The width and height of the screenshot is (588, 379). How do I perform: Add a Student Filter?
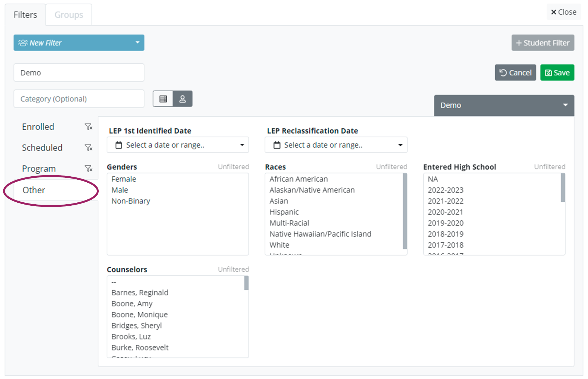(542, 43)
